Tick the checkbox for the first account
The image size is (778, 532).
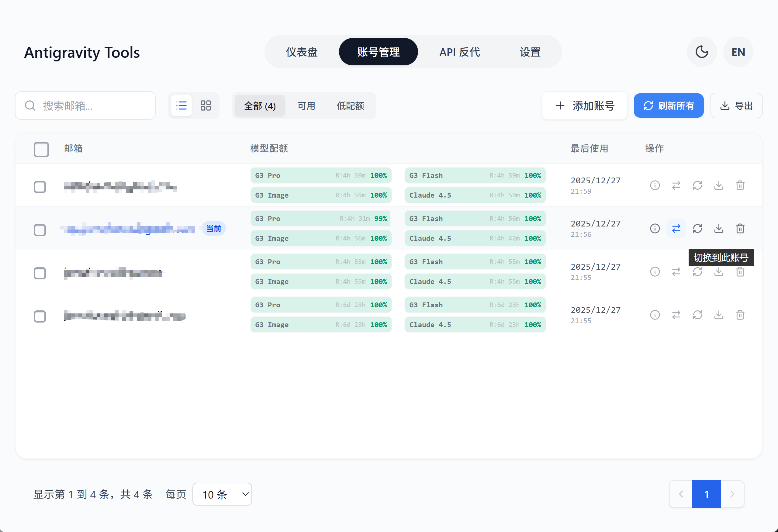click(40, 187)
